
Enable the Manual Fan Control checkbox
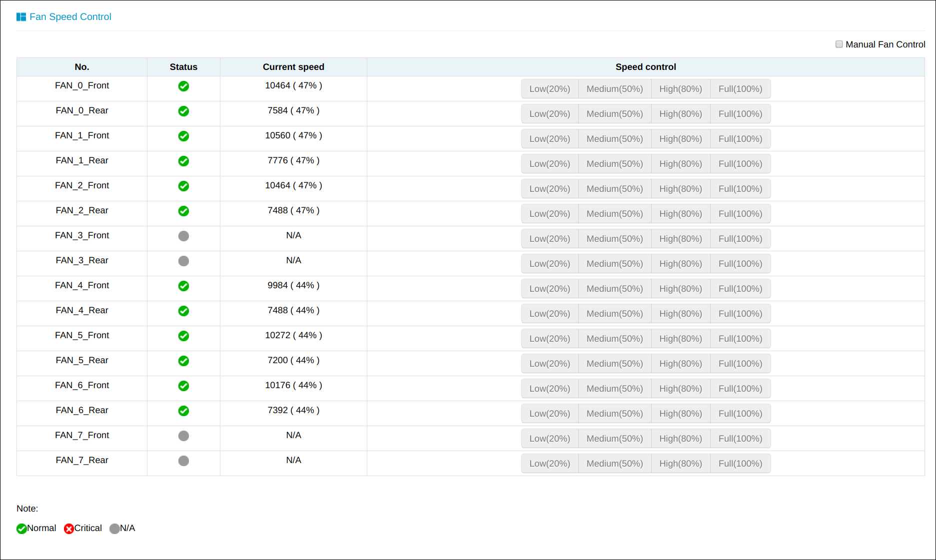point(839,44)
